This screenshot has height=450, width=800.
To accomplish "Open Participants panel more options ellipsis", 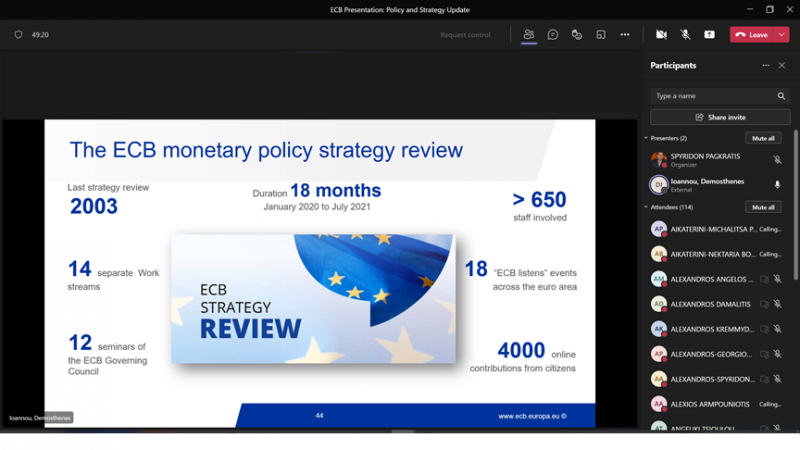I will click(x=766, y=65).
